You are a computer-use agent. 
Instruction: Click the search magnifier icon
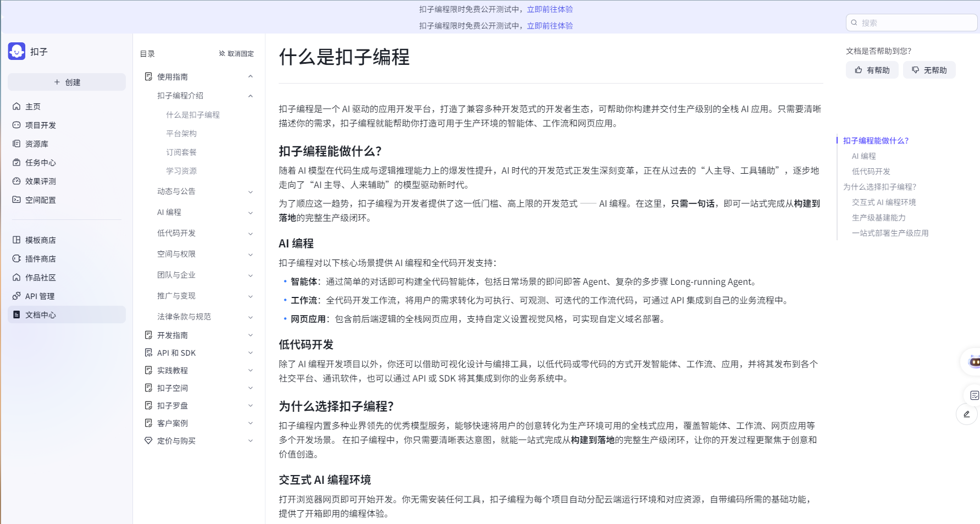tap(854, 23)
